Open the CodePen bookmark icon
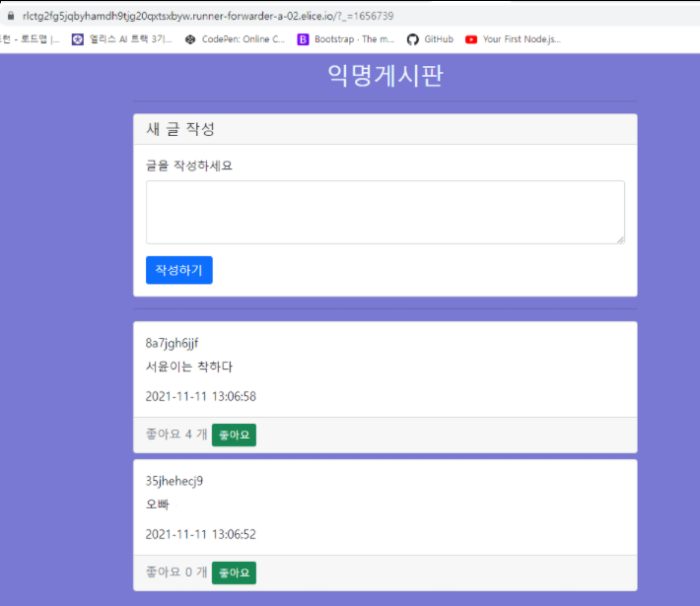This screenshot has width=700, height=606. (190, 39)
